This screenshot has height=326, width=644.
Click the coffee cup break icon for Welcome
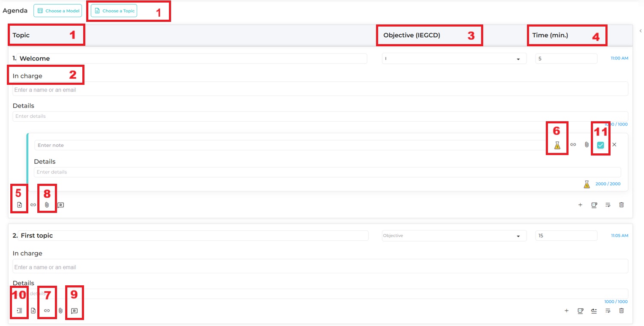(594, 205)
